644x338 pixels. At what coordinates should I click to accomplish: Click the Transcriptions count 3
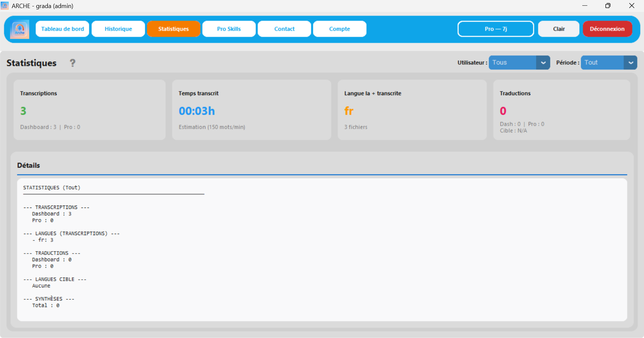(x=23, y=111)
